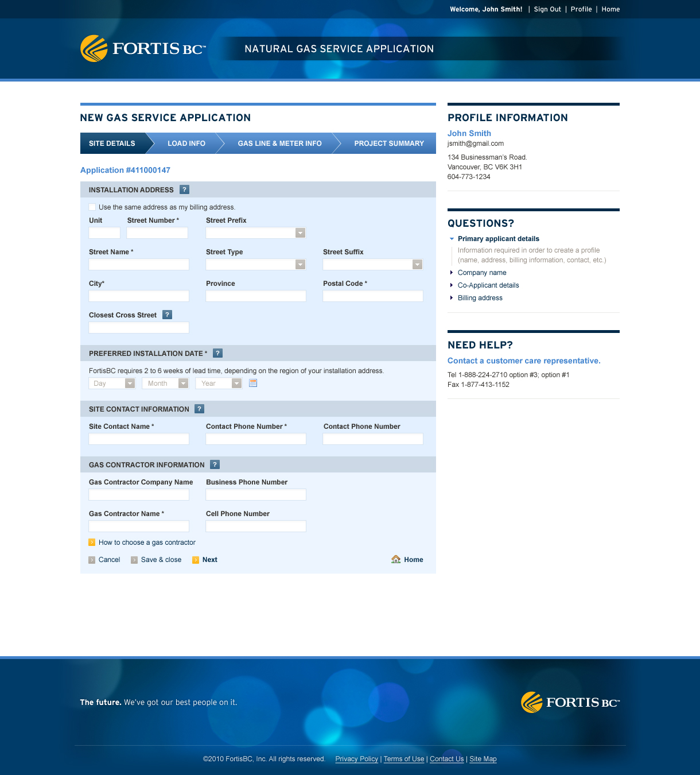Click the gray arrow icon beside Cancel
700x775 pixels.
(x=92, y=560)
